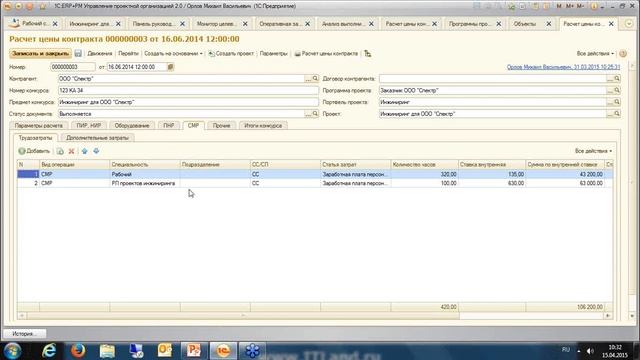The height and width of the screenshot is (360, 640).
Task: Click Записать и закрыть button
Action: tap(40, 53)
